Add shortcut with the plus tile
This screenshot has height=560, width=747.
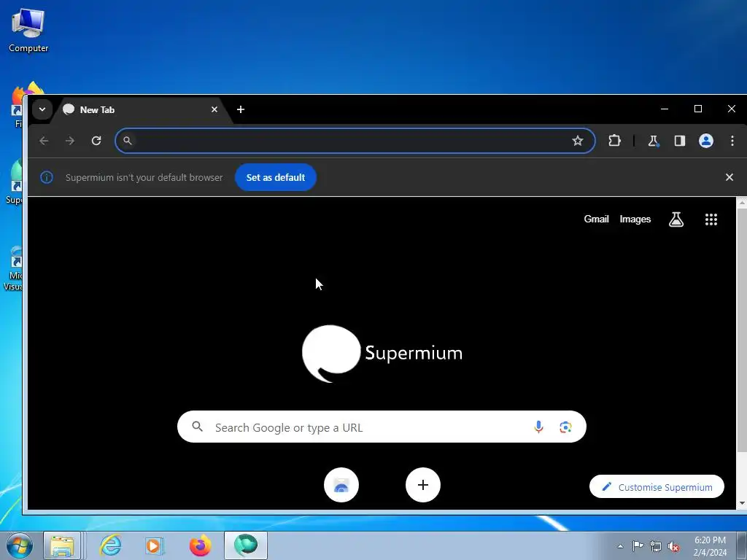tap(423, 485)
